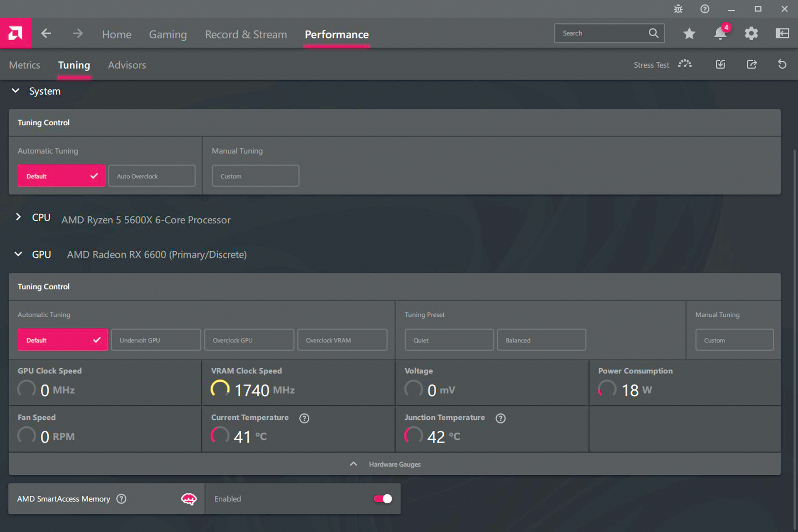Open the bug report icon

point(678,9)
